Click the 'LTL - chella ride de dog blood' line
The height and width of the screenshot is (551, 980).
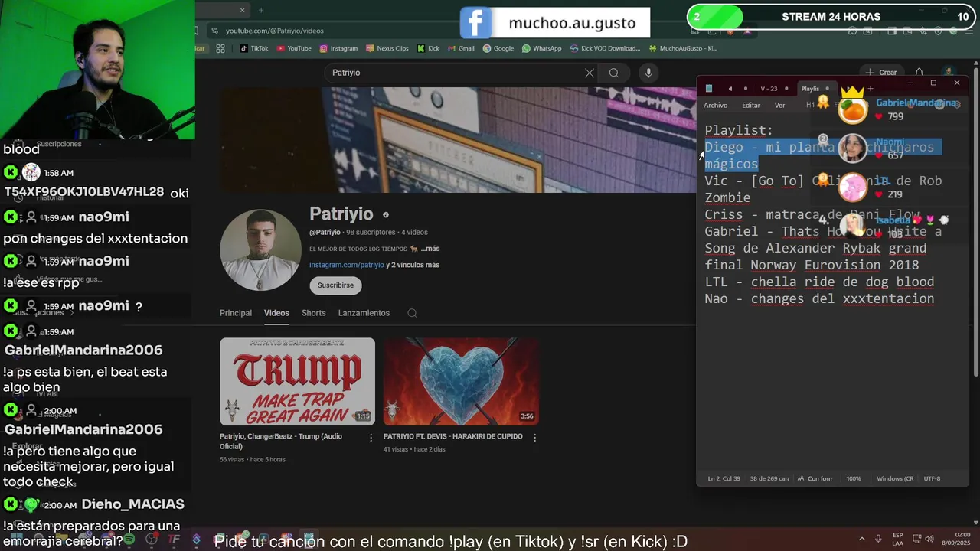[x=819, y=282]
